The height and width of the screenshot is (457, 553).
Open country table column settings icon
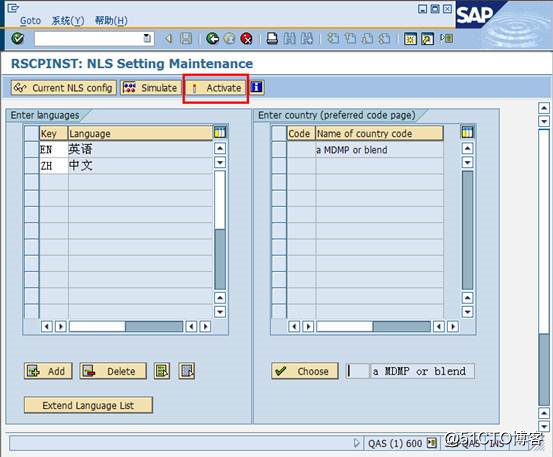(467, 133)
